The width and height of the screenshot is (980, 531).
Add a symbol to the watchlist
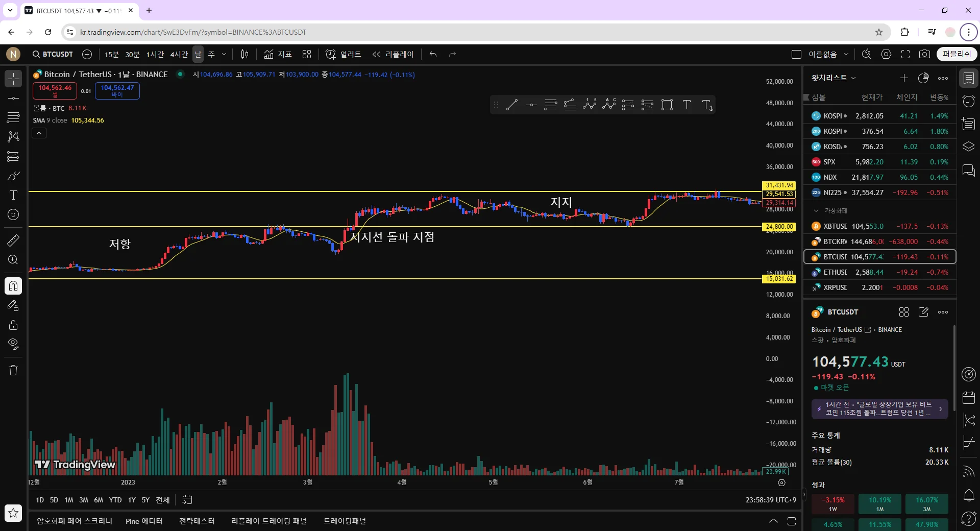click(904, 78)
